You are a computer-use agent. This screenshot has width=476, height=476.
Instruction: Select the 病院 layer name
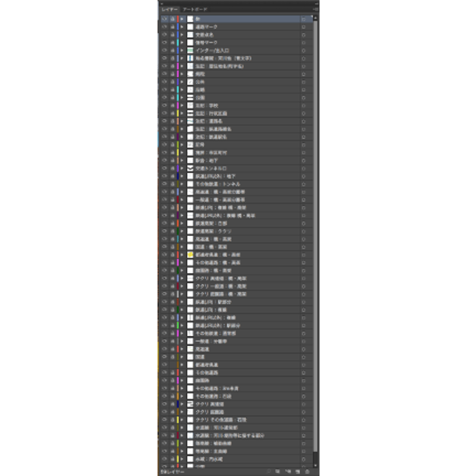click(x=200, y=74)
